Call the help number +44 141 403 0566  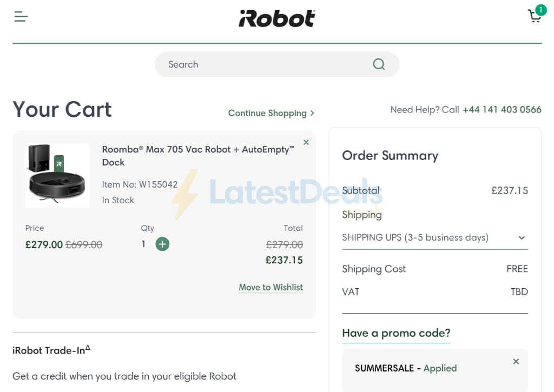(x=502, y=109)
